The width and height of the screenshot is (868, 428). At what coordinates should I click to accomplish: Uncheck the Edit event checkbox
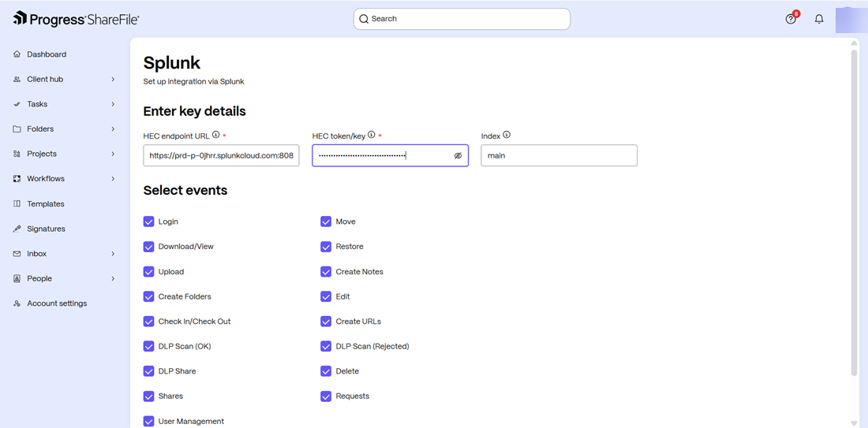click(326, 296)
